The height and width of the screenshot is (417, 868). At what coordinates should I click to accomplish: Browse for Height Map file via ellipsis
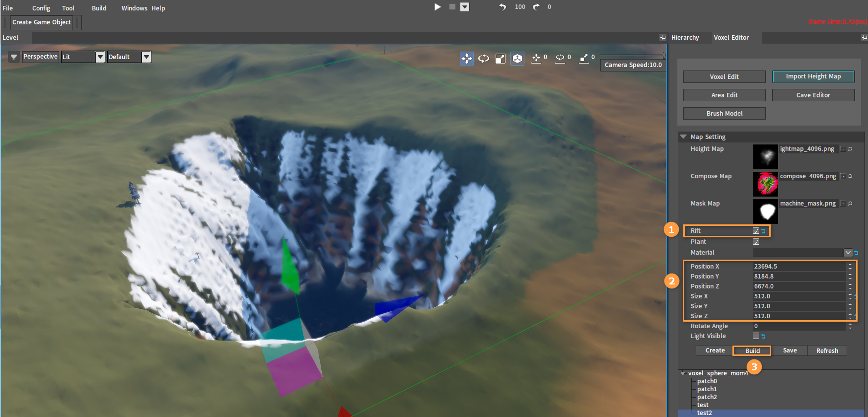pyautogui.click(x=843, y=149)
